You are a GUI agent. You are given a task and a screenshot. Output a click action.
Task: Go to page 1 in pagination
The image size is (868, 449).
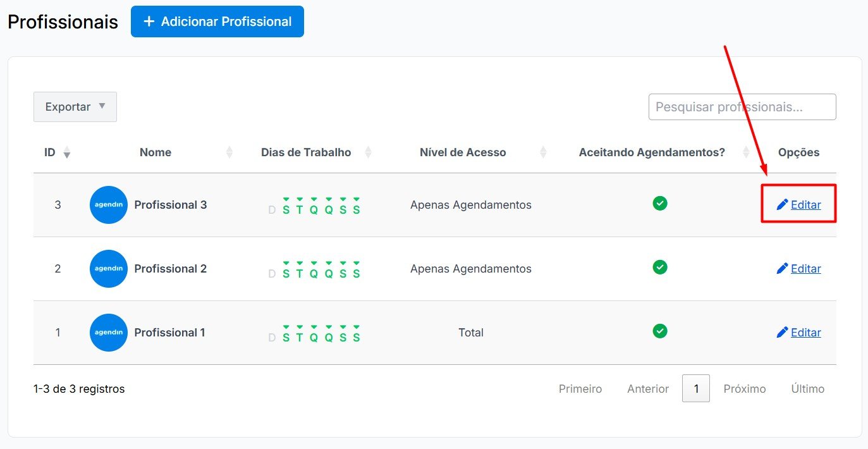point(696,389)
